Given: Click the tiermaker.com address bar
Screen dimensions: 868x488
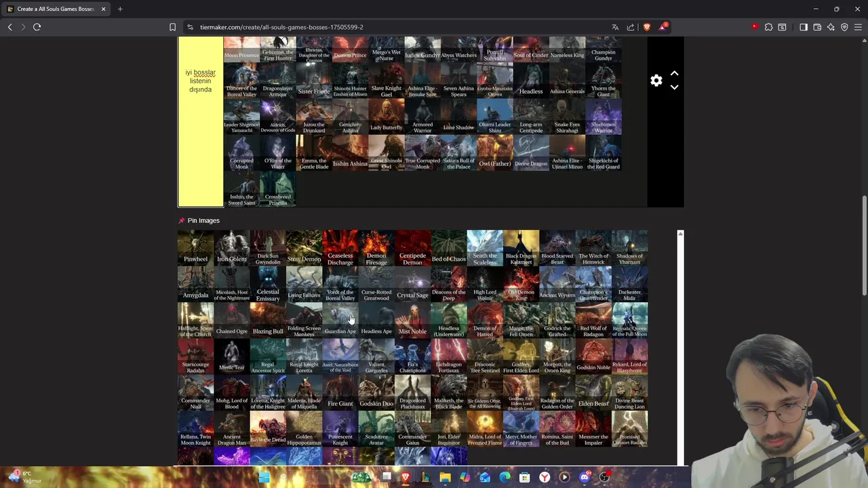Looking at the screenshot, I should coord(400,27).
